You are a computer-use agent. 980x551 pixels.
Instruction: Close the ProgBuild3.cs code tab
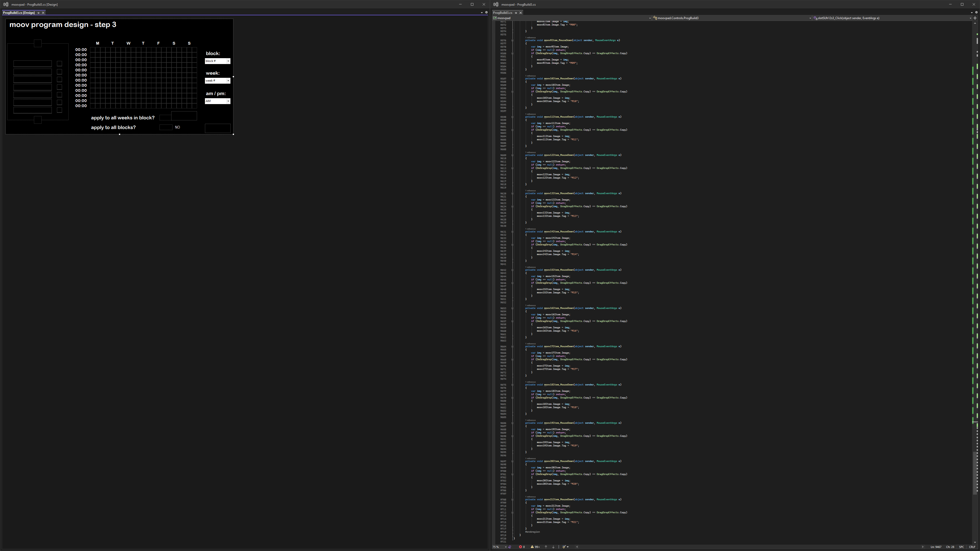[x=521, y=12]
